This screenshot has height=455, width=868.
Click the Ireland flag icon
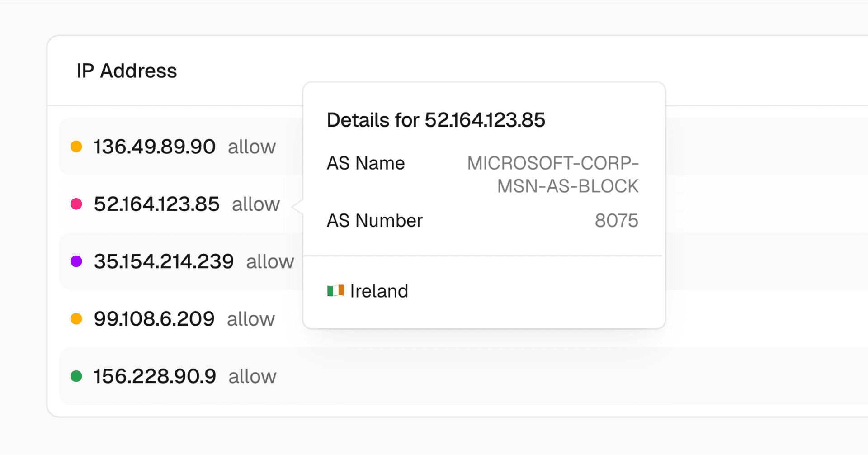335,291
